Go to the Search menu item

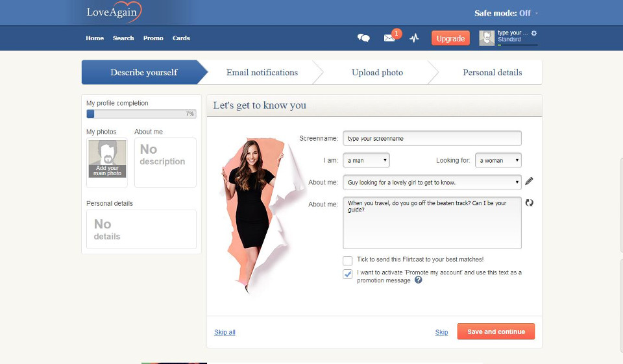(123, 38)
